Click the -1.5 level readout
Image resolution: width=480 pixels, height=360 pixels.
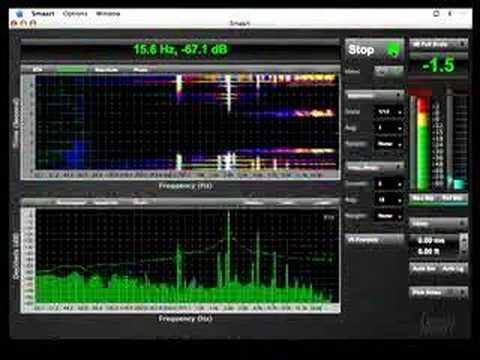click(438, 65)
